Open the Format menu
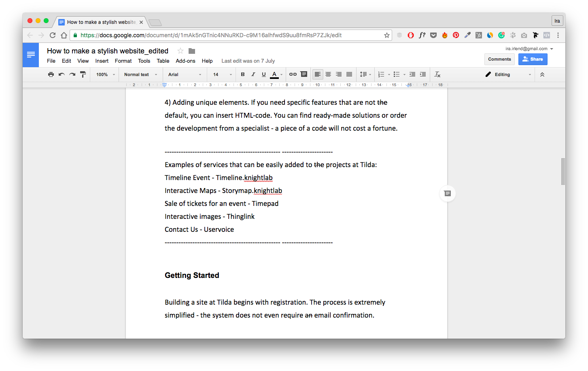 point(123,61)
